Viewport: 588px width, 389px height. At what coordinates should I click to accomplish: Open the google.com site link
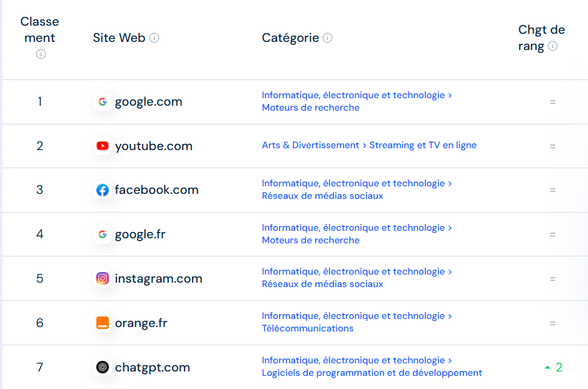point(148,102)
